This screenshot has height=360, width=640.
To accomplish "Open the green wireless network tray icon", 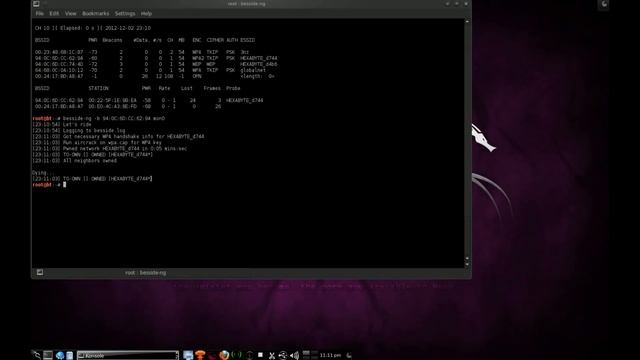I will tap(236, 355).
